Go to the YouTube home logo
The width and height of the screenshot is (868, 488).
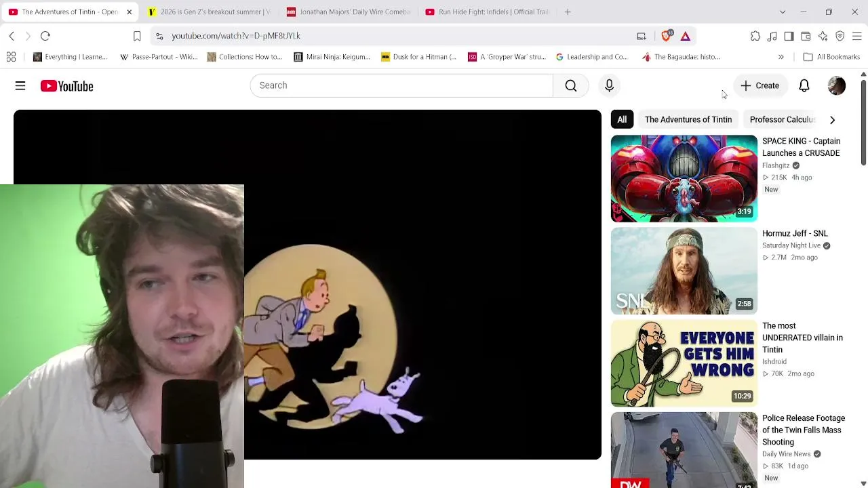(x=66, y=86)
